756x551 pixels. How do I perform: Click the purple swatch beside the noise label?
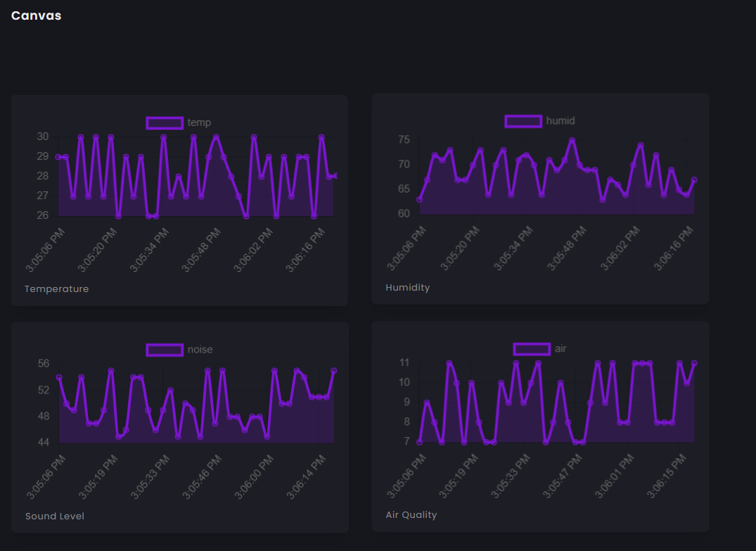click(x=164, y=349)
